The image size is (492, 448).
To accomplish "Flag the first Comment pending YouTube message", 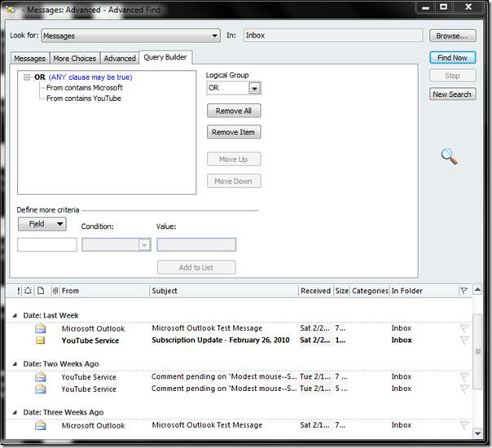I will (464, 376).
